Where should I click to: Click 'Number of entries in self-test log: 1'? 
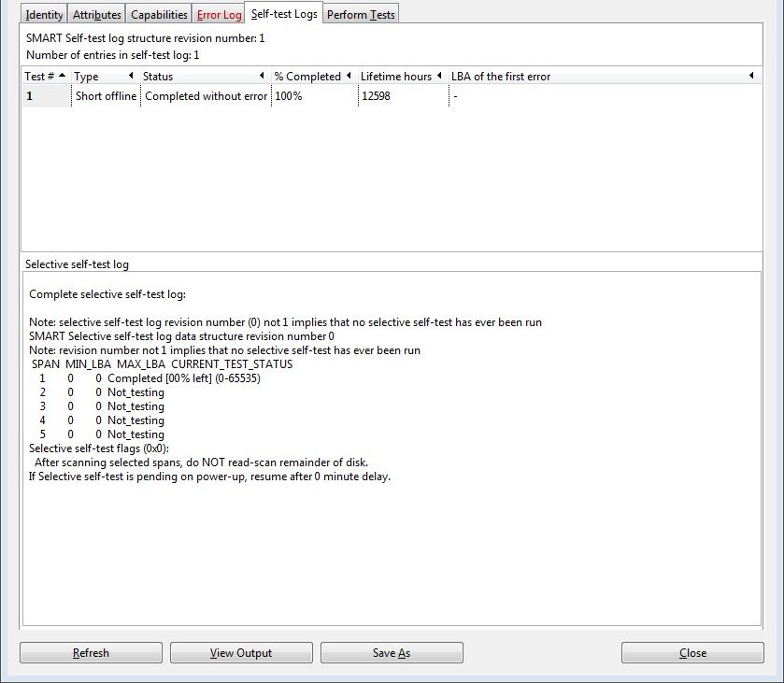112,55
